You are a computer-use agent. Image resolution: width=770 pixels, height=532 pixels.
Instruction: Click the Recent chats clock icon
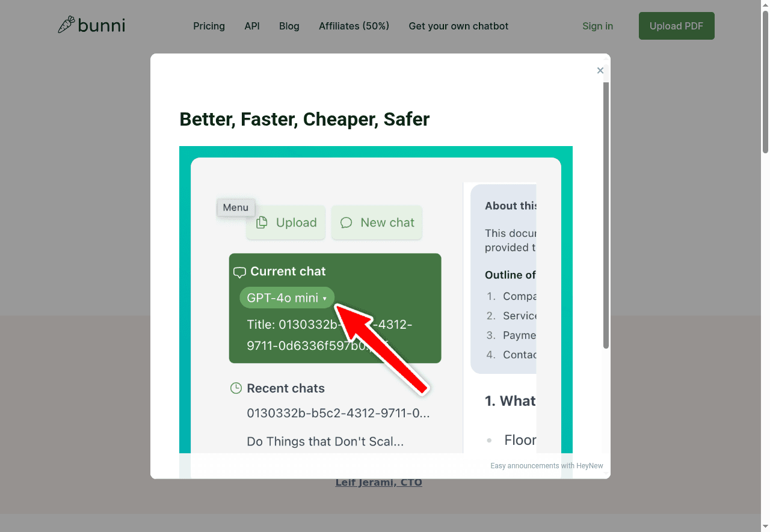(x=236, y=388)
